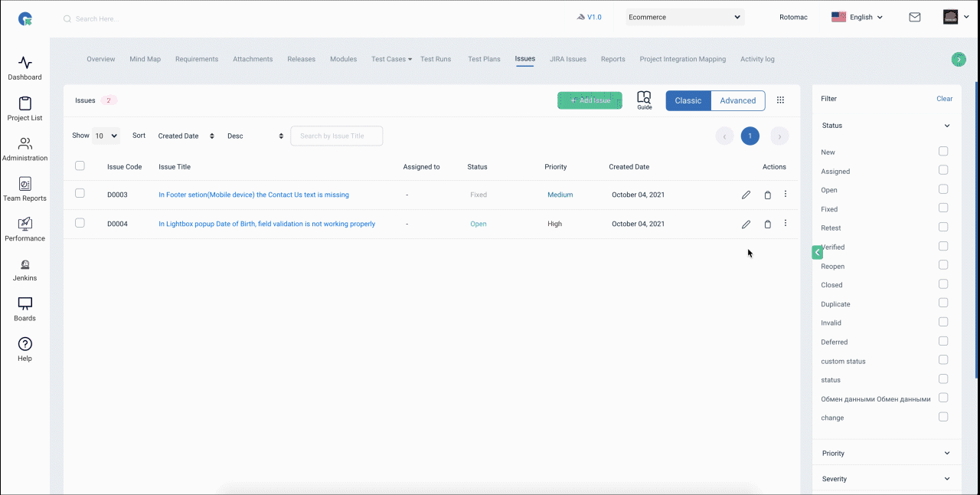
Task: Select row checkbox for D0004
Action: tap(80, 223)
